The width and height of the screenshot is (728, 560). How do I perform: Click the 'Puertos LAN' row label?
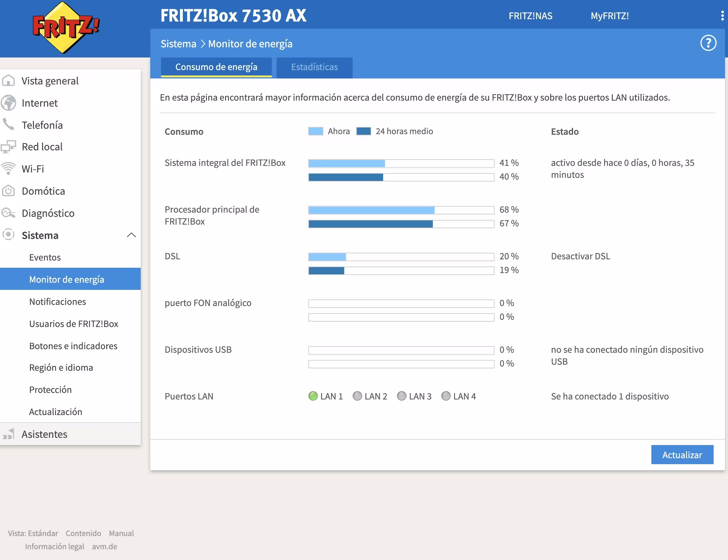[x=189, y=396]
